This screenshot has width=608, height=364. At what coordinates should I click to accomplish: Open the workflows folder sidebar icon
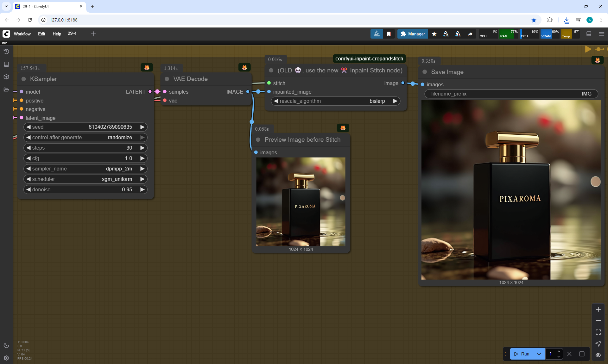[x=6, y=89]
